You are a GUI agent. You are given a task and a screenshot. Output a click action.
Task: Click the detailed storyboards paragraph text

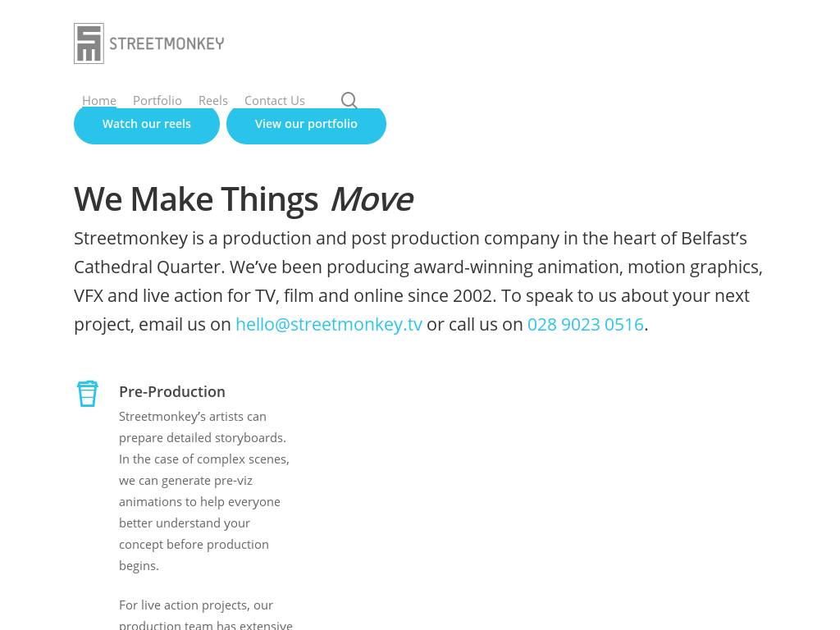pyautogui.click(x=203, y=437)
